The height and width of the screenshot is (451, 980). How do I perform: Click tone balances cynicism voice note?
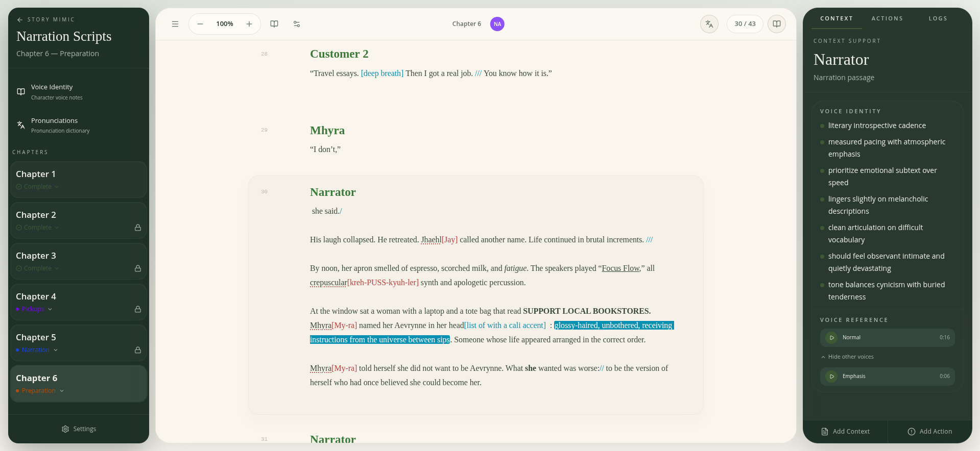coord(887,291)
